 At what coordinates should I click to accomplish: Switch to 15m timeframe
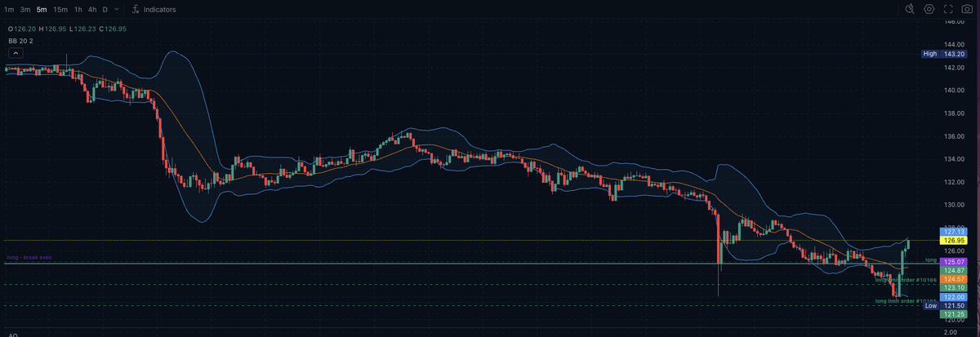click(x=60, y=10)
